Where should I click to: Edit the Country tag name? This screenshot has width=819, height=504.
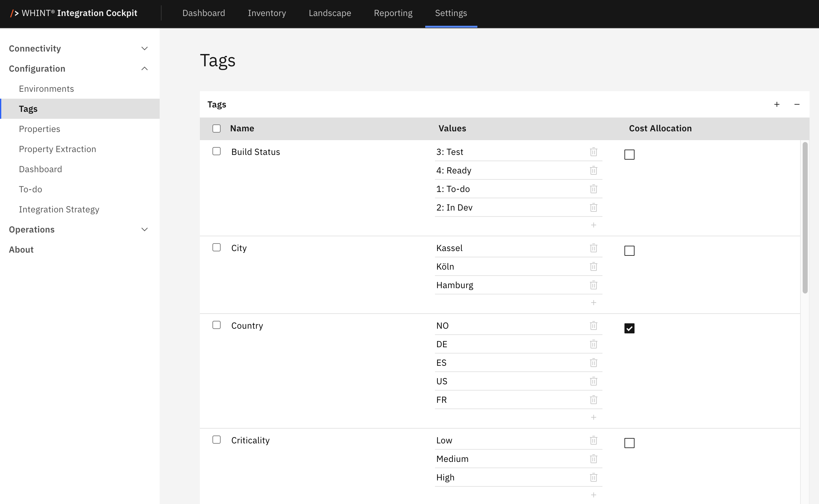pyautogui.click(x=247, y=326)
